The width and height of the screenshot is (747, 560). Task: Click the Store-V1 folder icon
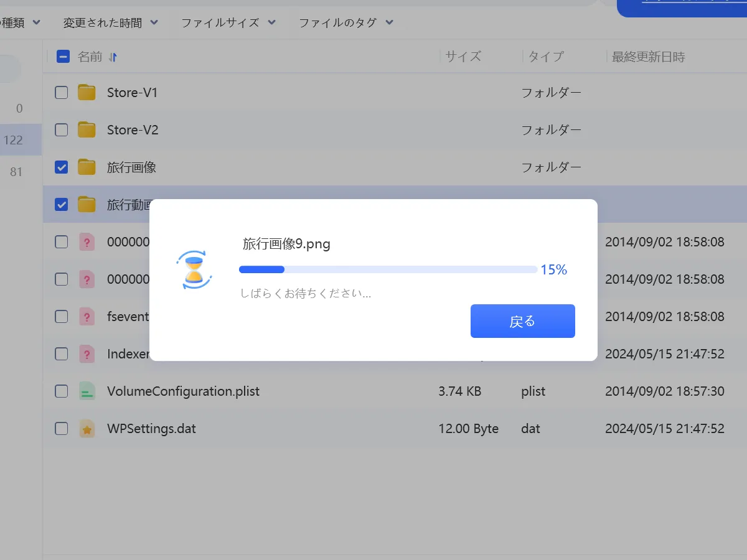click(87, 92)
